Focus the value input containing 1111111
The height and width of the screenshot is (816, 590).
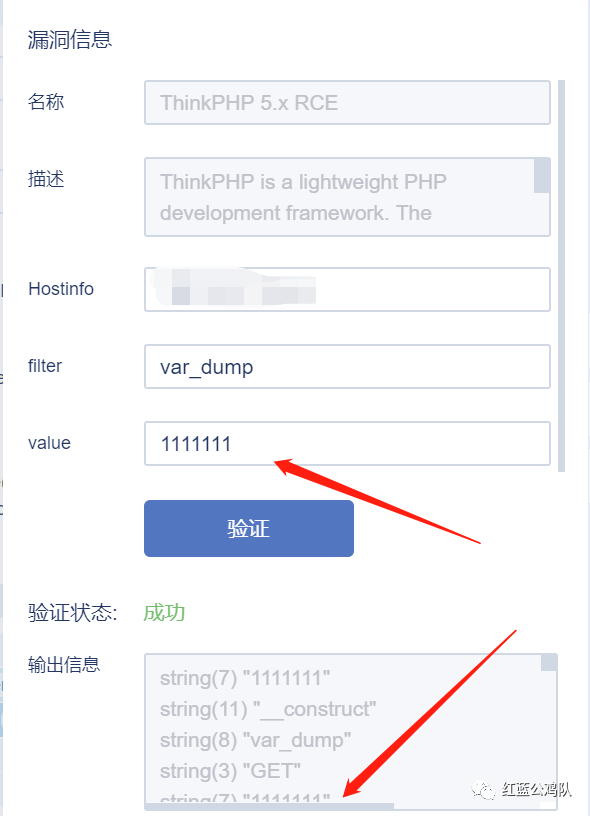click(x=347, y=443)
